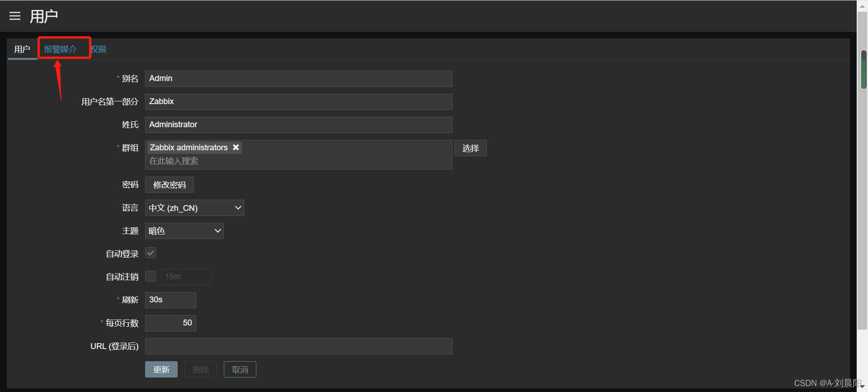
Task: Remove the Zabbix administrators group tag
Action: tap(236, 148)
